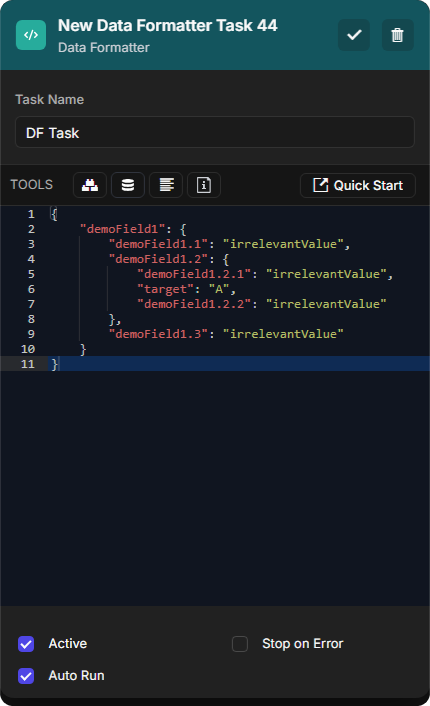Image resolution: width=430 pixels, height=706 pixels.
Task: Open the database tool icon
Action: (x=128, y=185)
